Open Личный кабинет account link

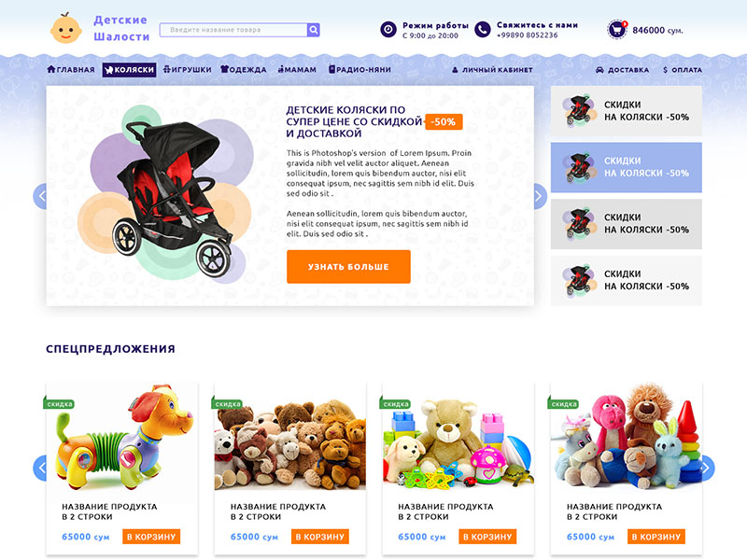click(x=492, y=70)
